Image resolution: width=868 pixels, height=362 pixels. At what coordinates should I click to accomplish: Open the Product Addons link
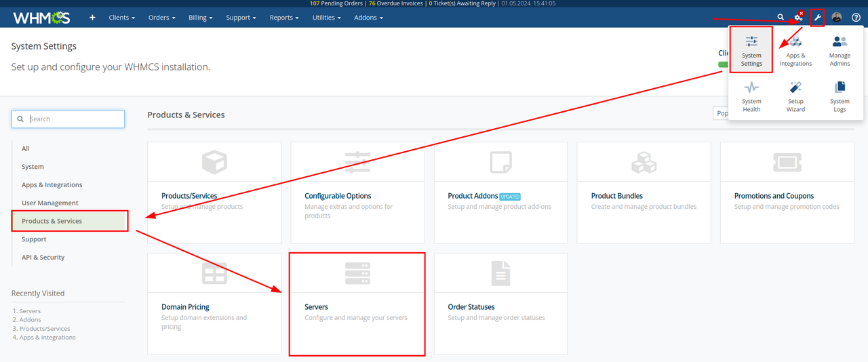pos(473,196)
